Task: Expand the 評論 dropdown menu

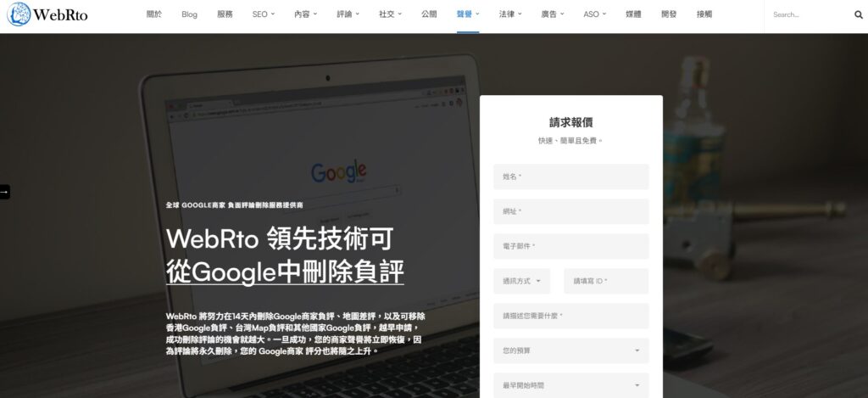Action: [348, 14]
